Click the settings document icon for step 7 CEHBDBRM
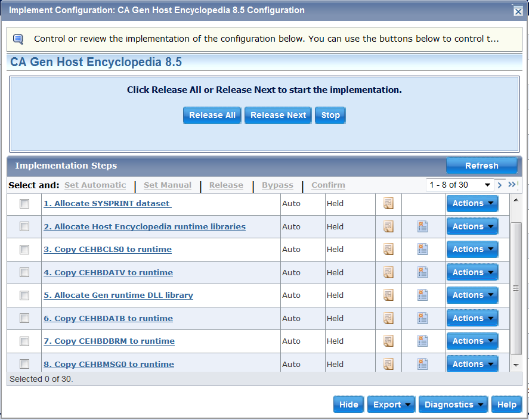The height and width of the screenshot is (420, 529). coord(423,341)
